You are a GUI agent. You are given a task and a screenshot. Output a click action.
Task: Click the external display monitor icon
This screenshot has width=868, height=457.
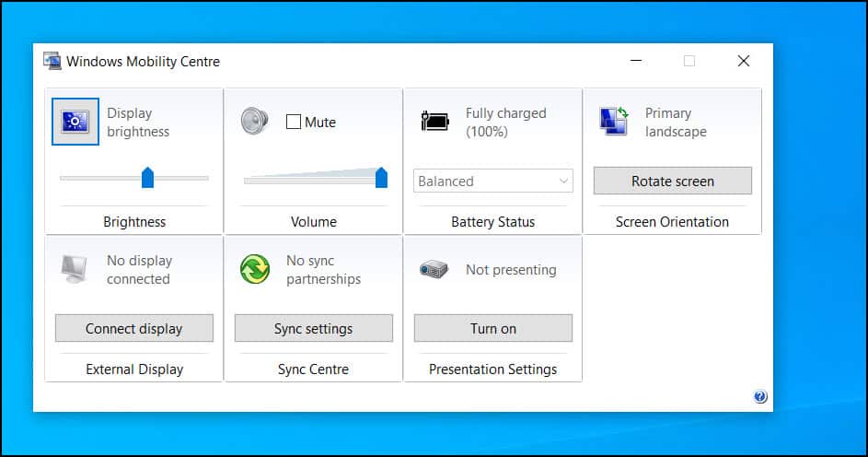pyautogui.click(x=75, y=269)
